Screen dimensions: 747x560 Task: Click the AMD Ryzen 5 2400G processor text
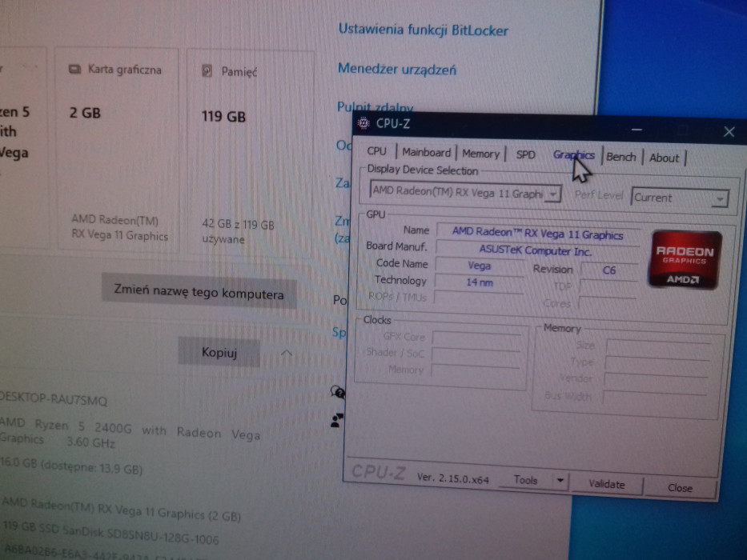pos(130,434)
